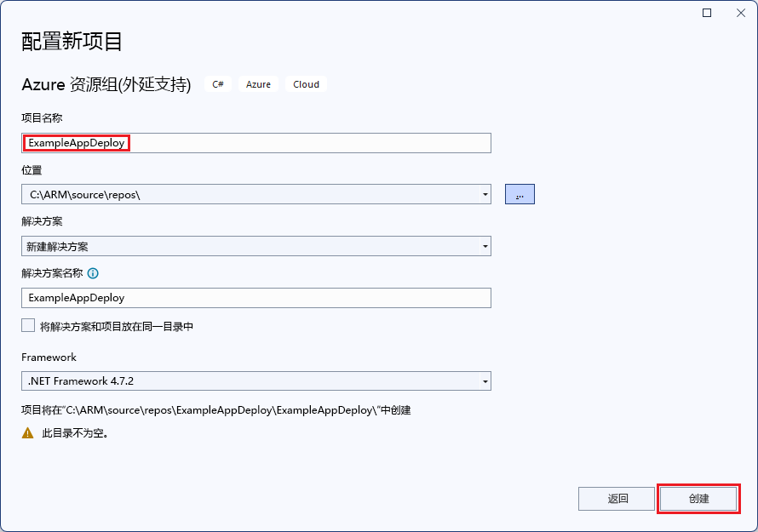Click the 位置 label
The image size is (758, 532).
[x=32, y=170]
